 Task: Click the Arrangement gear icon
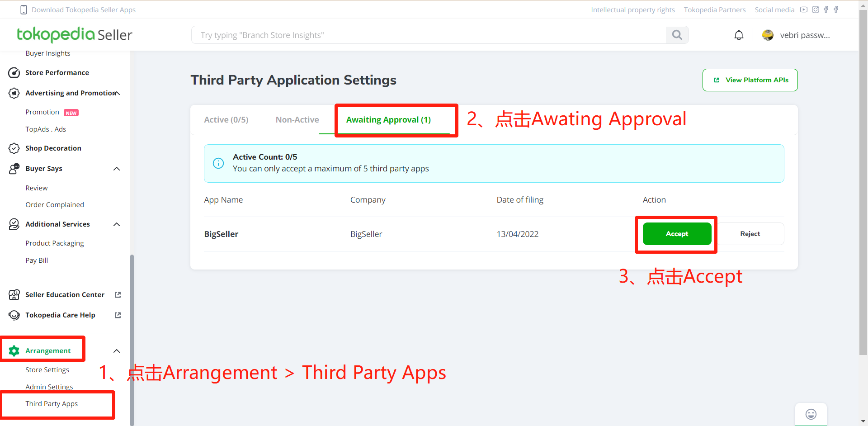14,351
